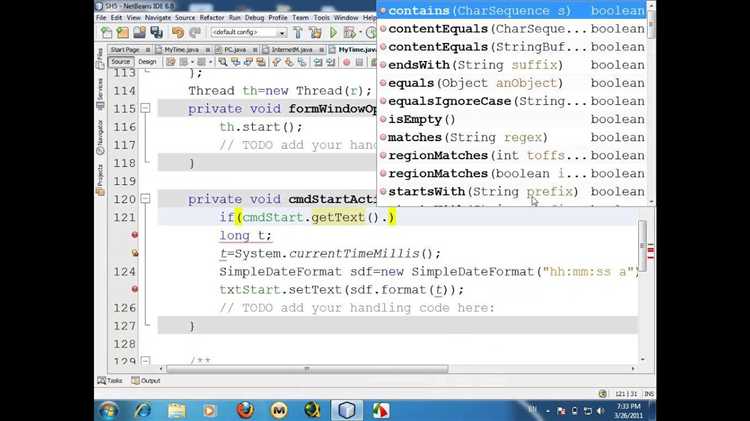Click the completion popup scrollbar
Image resolution: width=750 pixels, height=421 pixels.
651,26
